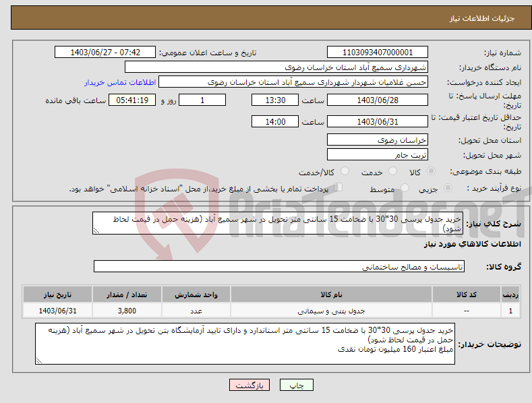
Task: Click the delivery province field خراسان رضوی
Action: pos(378,139)
